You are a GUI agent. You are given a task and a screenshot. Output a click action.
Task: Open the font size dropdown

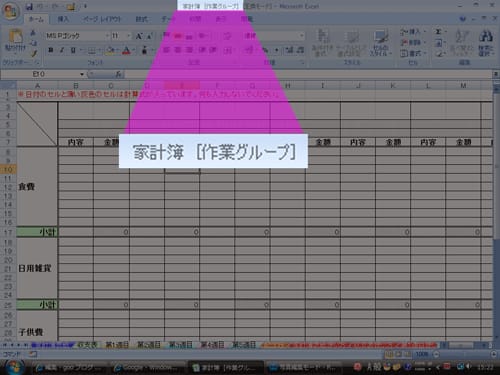click(129, 36)
